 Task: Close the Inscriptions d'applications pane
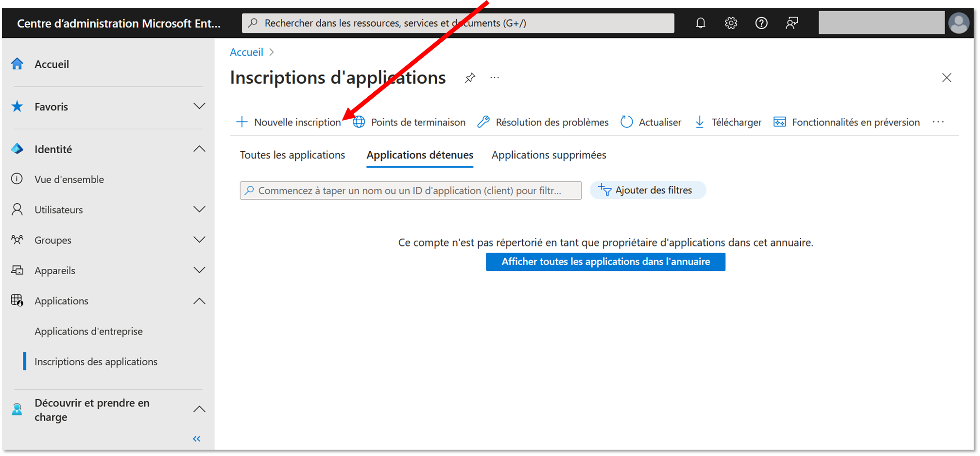pyautogui.click(x=946, y=78)
